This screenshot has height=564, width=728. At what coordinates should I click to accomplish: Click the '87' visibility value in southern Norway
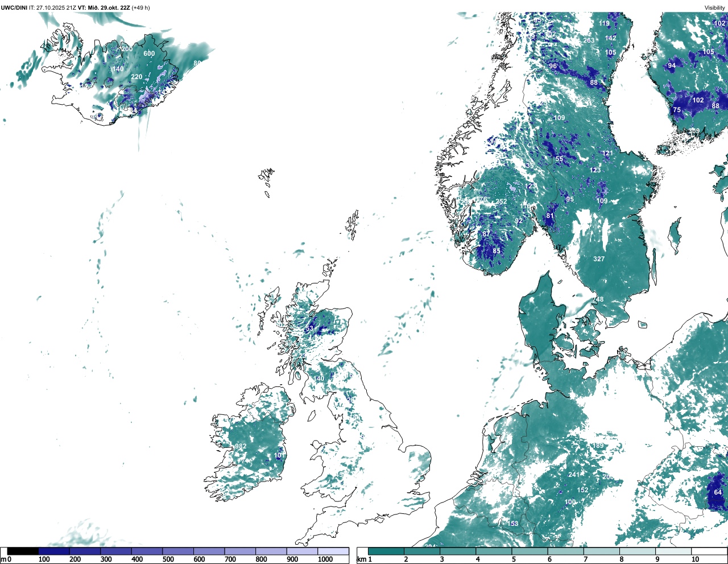[x=486, y=234]
